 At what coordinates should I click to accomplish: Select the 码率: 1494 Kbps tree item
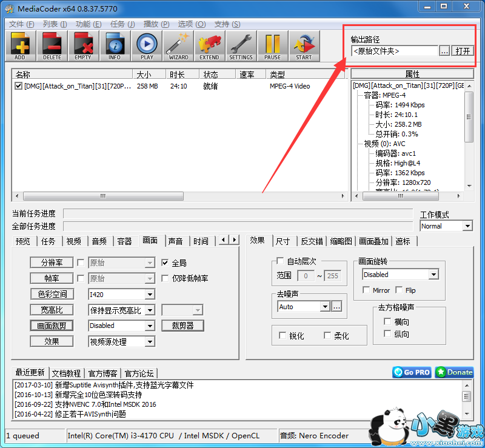click(x=400, y=105)
